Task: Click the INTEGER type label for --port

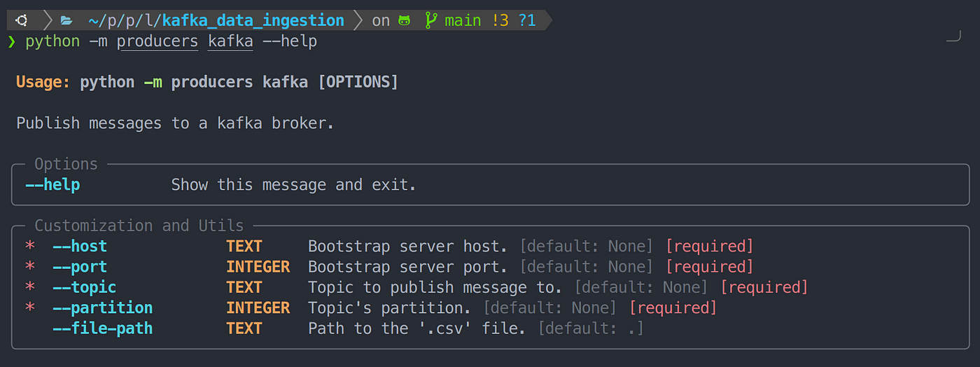Action: point(258,267)
